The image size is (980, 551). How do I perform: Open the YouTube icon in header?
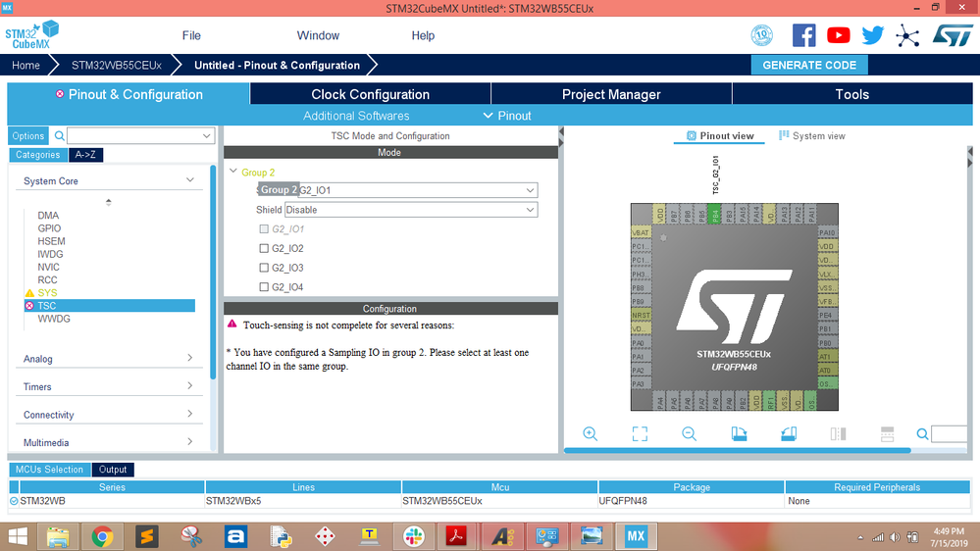click(x=838, y=35)
